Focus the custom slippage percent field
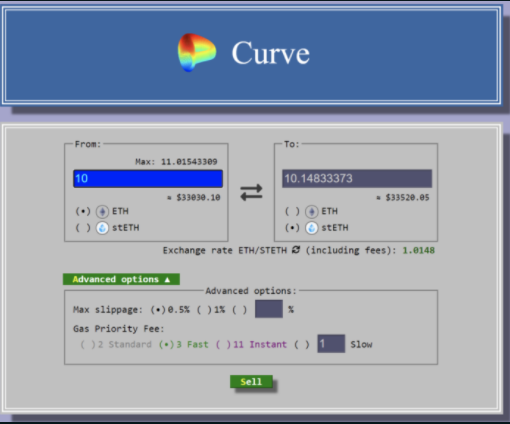The image size is (510, 424). (x=269, y=309)
